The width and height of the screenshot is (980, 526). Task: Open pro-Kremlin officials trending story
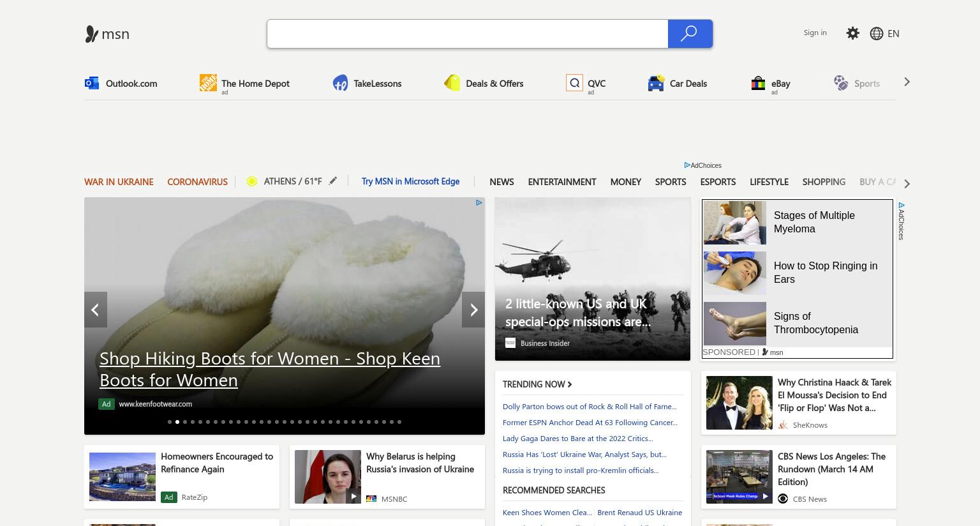pyautogui.click(x=581, y=470)
